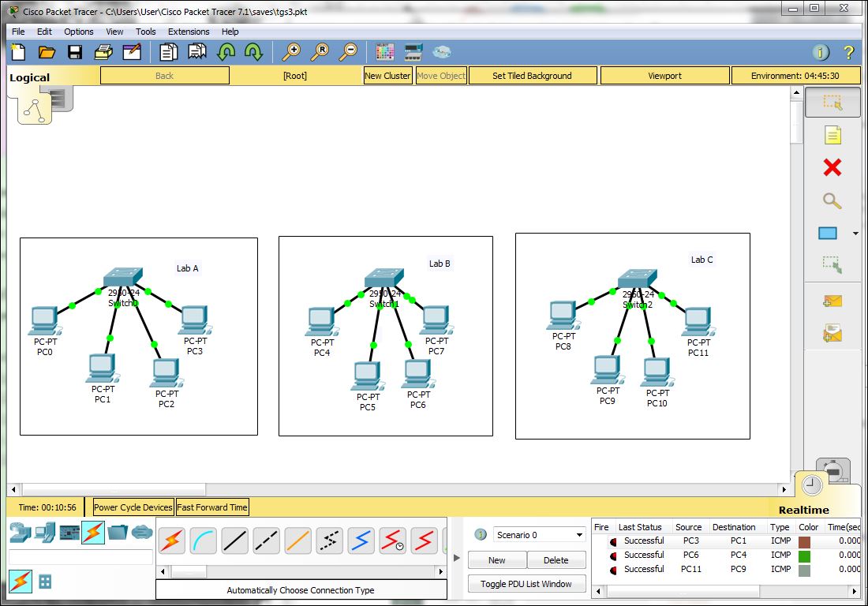The width and height of the screenshot is (868, 606).
Task: Select the Inspect magnifier tool
Action: tap(832, 200)
